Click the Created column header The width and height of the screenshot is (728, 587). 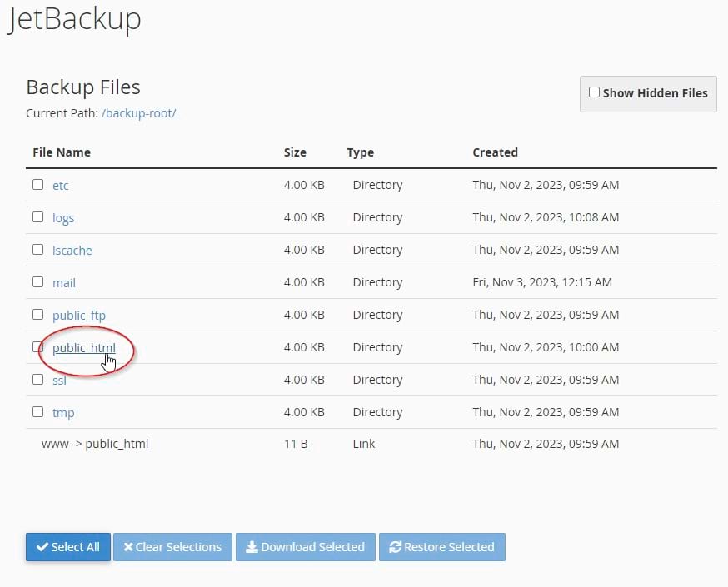click(495, 152)
